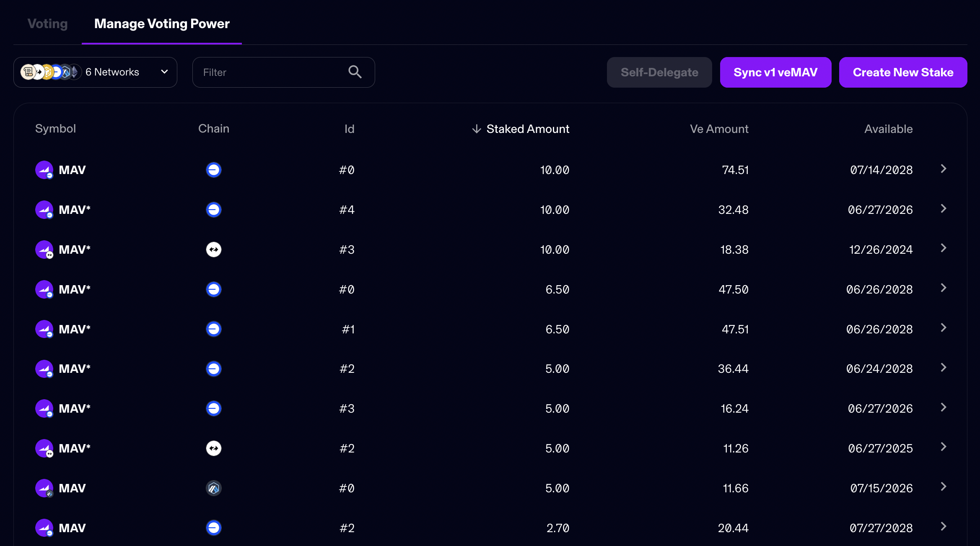Click the MAV* token icon in the 06/27/2025 row
This screenshot has width=980, height=546.
(x=44, y=448)
